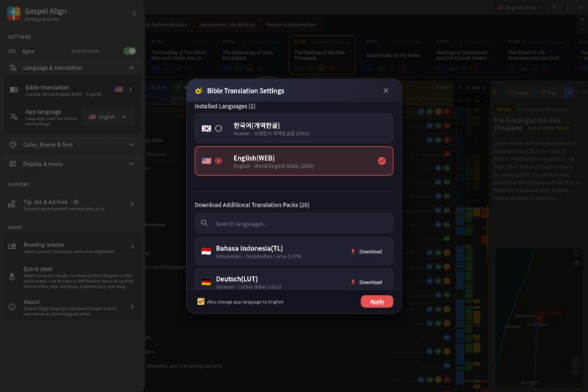588x392 pixels.
Task: Toggle the Sync mode switch
Action: (129, 51)
